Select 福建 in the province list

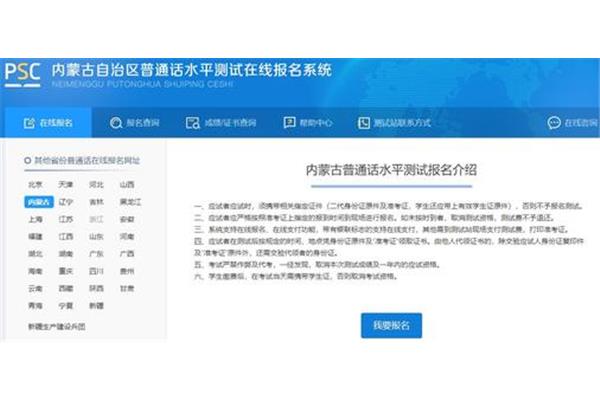pyautogui.click(x=35, y=237)
